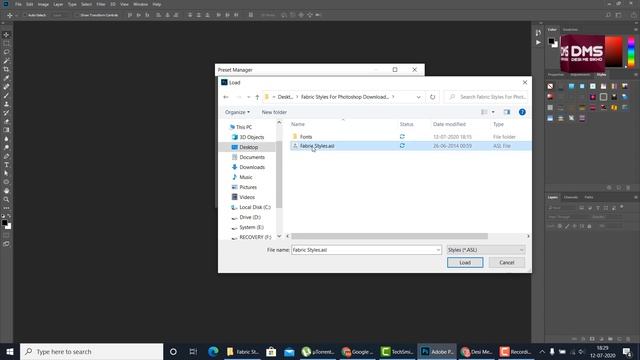Select the Eyedropper tool
This screenshot has height=360, width=640.
pos(6,78)
